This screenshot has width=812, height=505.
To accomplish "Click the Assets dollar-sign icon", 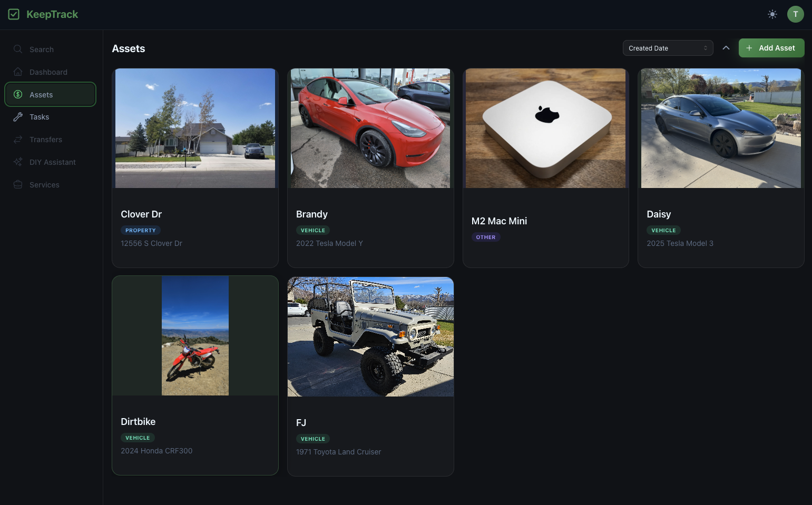I will coord(18,94).
